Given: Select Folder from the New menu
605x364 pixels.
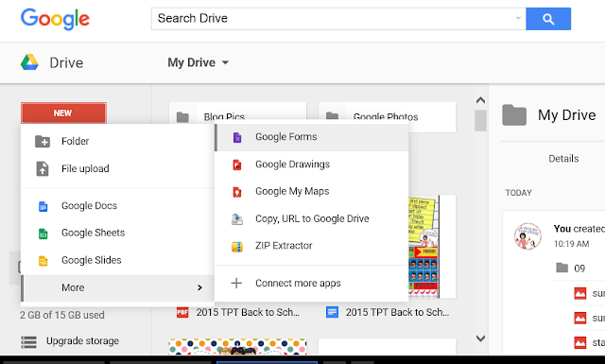Looking at the screenshot, I should 117,141.
